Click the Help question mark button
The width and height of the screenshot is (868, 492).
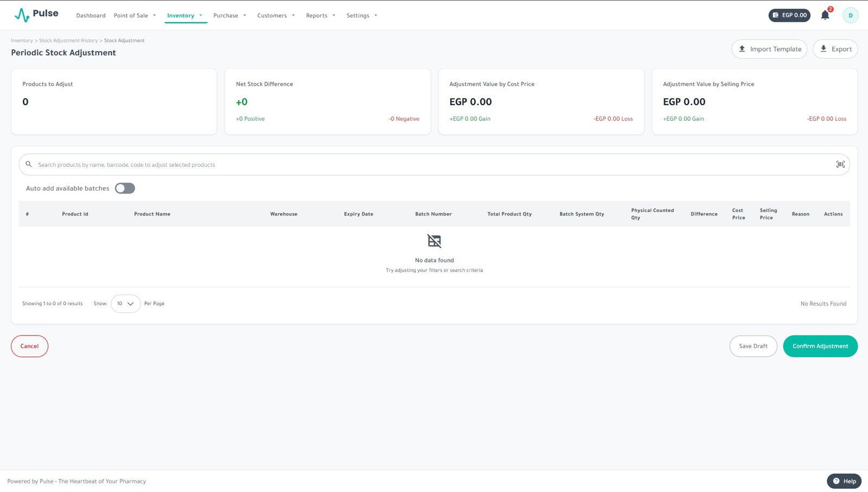point(844,481)
